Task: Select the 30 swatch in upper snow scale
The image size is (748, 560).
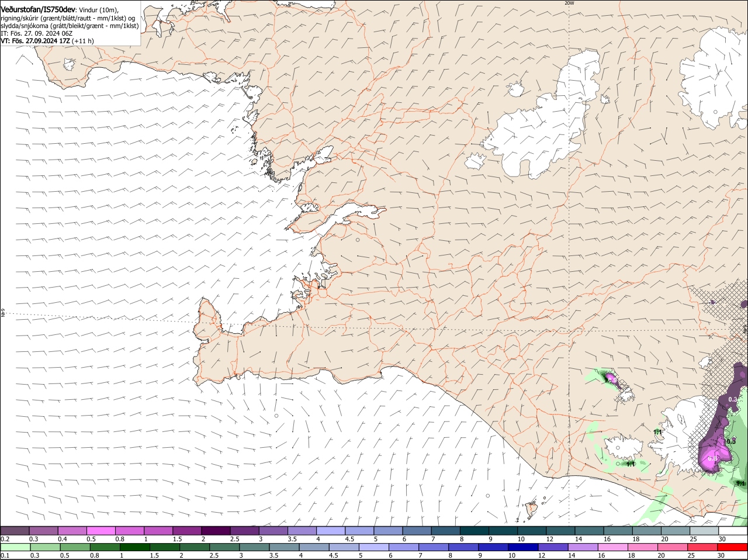Action: click(x=733, y=530)
